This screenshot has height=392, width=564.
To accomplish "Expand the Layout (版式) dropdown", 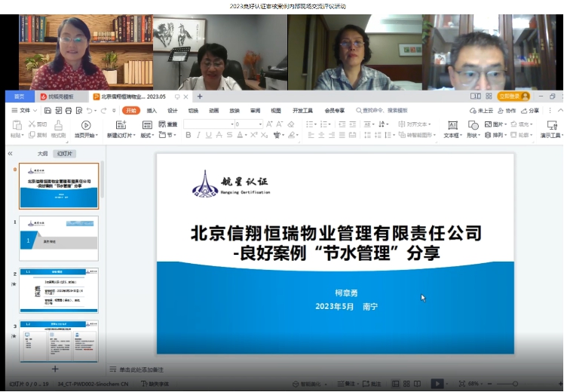I will point(147,136).
